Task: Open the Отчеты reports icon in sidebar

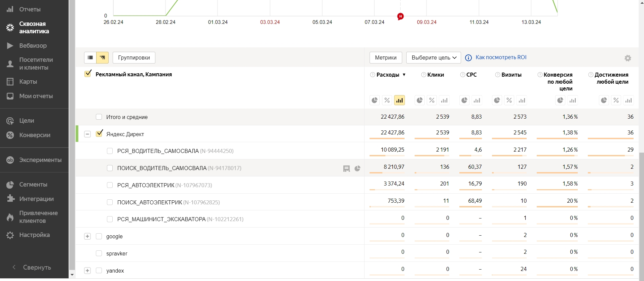Action: click(10, 9)
